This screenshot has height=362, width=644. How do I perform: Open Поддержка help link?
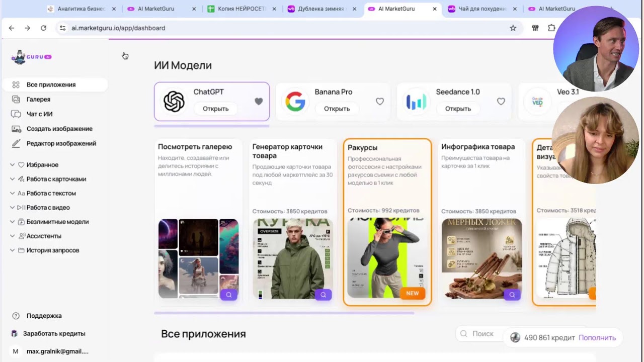[44, 316]
